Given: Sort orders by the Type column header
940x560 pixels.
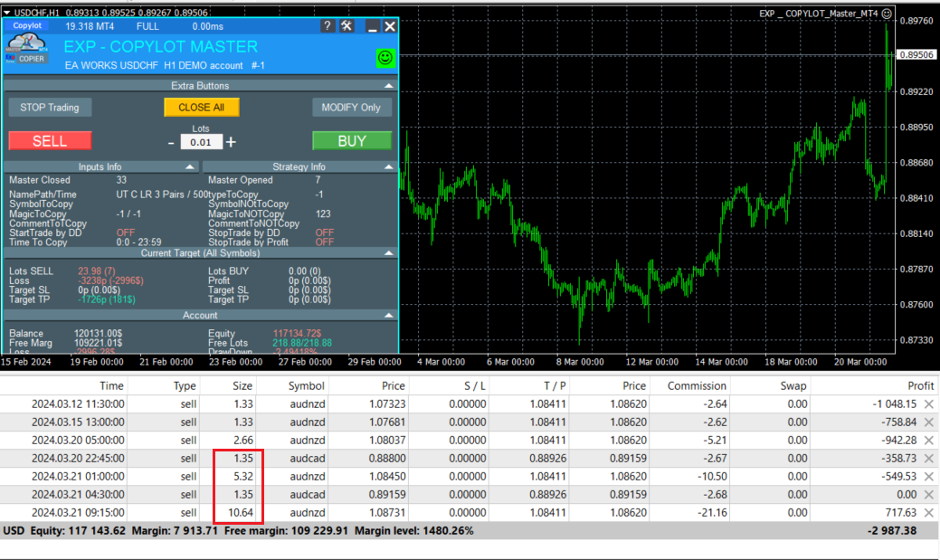Looking at the screenshot, I should [x=185, y=386].
